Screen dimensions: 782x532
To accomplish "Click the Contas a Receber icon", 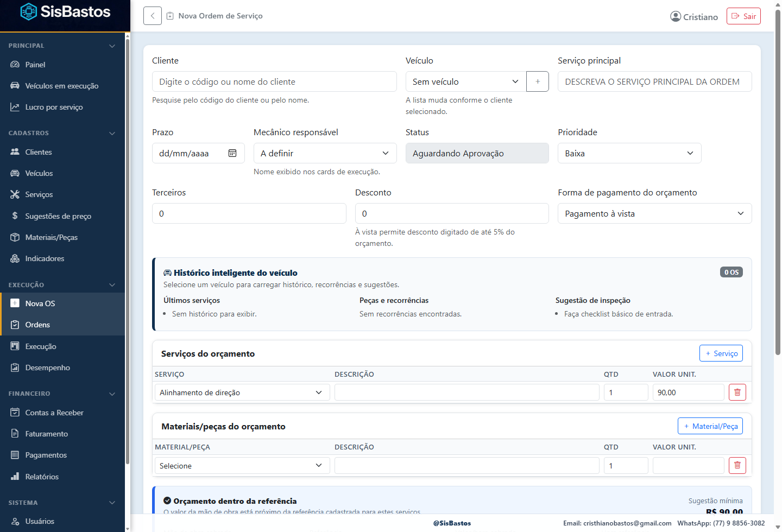I will click(15, 413).
